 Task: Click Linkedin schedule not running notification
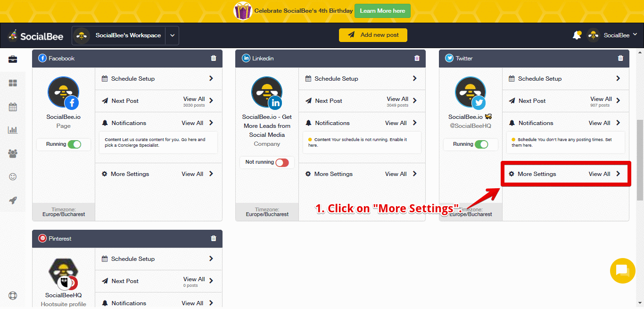362,142
